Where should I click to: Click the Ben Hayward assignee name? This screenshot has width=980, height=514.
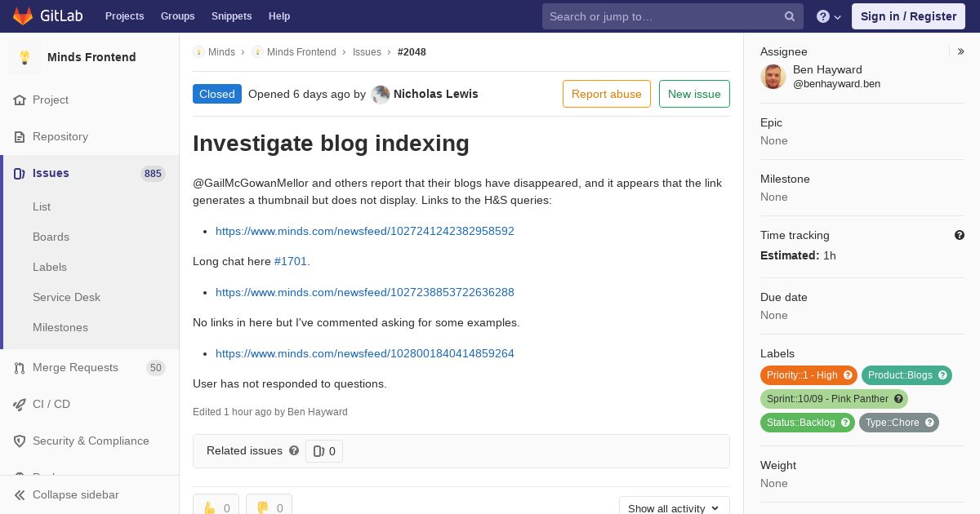(x=827, y=70)
